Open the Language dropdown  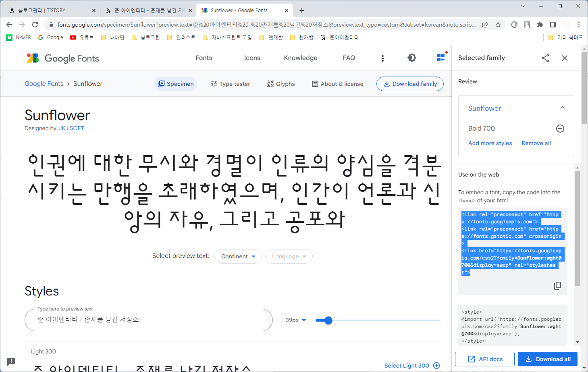(289, 256)
